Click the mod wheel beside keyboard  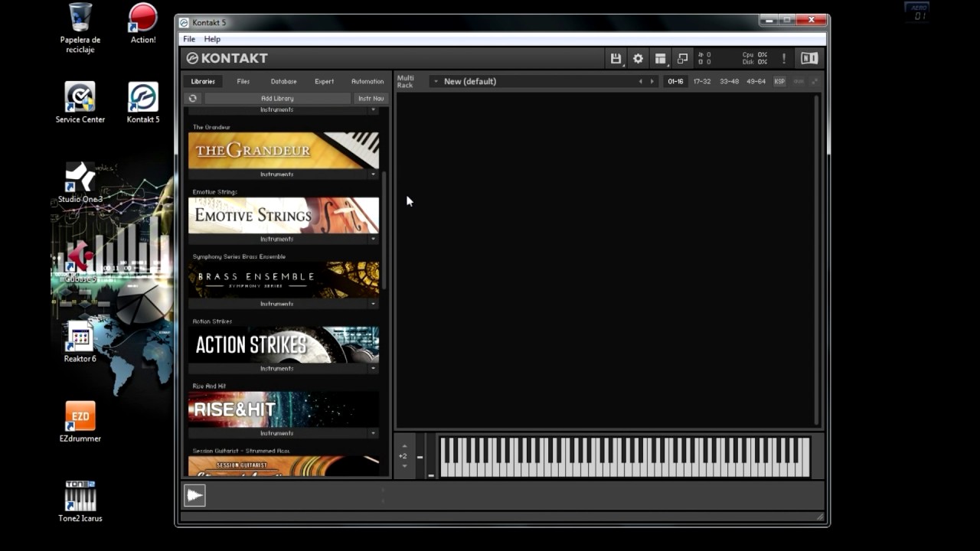tap(430, 457)
